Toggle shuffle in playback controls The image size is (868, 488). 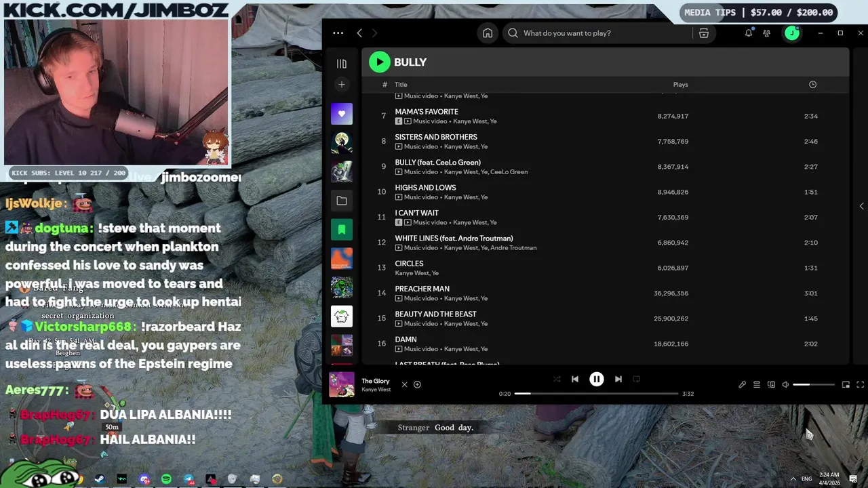click(557, 380)
